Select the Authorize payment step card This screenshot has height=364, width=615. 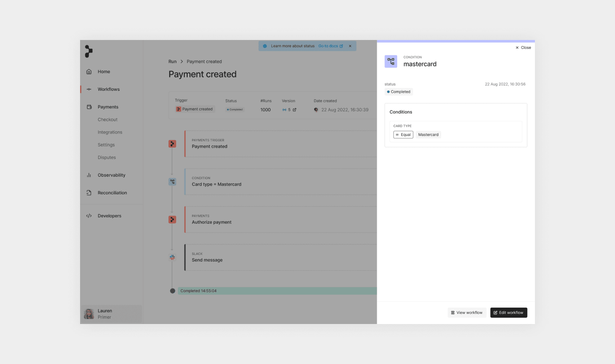280,220
